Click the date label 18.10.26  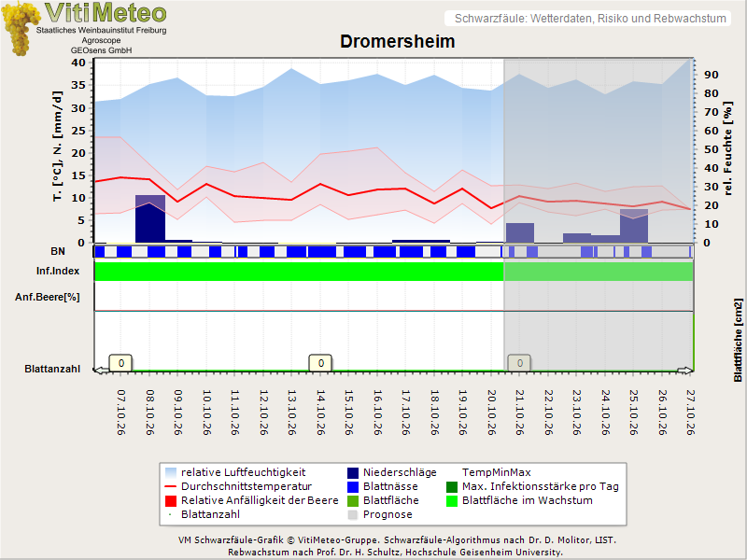click(434, 413)
